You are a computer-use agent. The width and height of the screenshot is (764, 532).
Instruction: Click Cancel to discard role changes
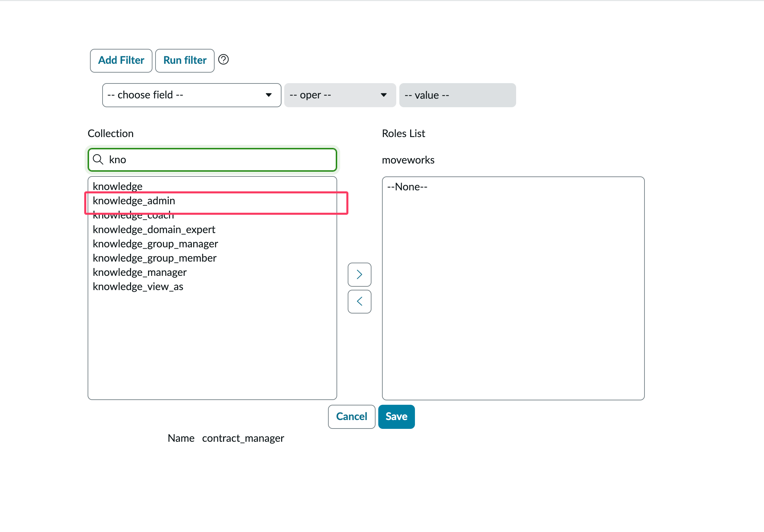(351, 416)
